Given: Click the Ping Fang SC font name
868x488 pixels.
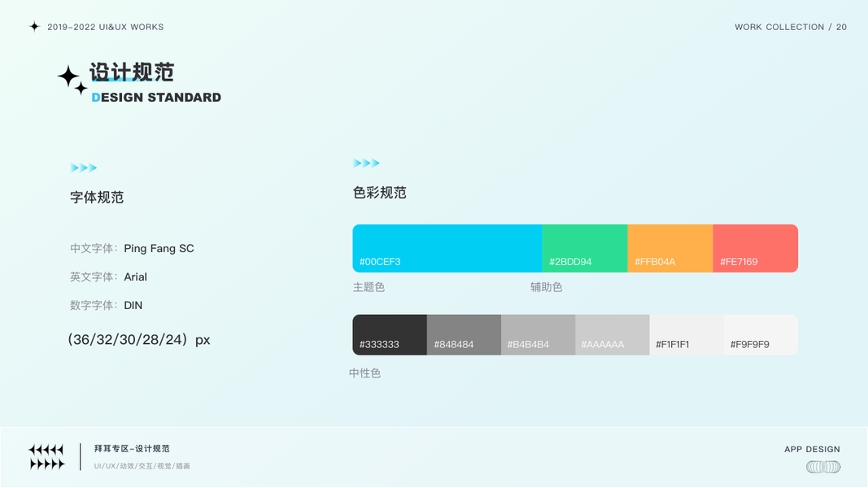Looking at the screenshot, I should point(159,248).
